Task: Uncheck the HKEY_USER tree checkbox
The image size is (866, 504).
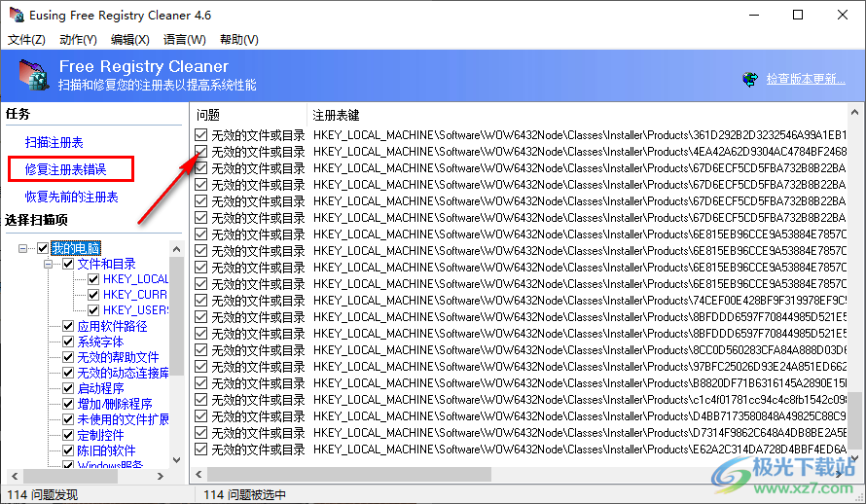Action: click(x=93, y=309)
